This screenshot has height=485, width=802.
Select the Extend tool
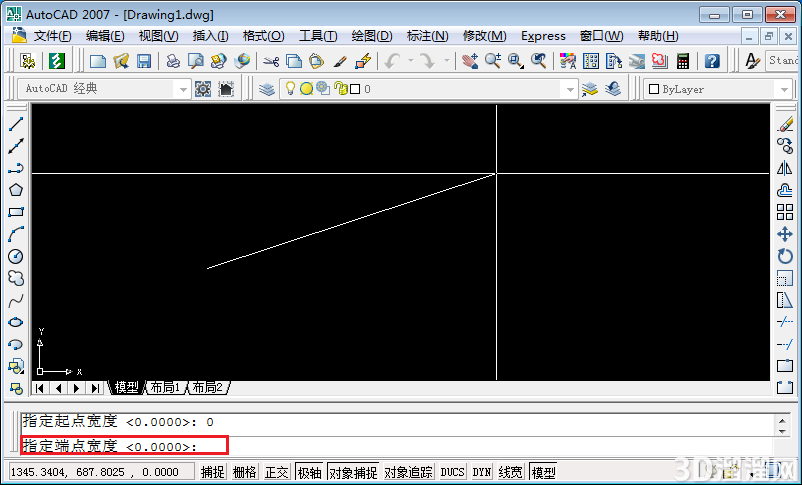tap(785, 344)
